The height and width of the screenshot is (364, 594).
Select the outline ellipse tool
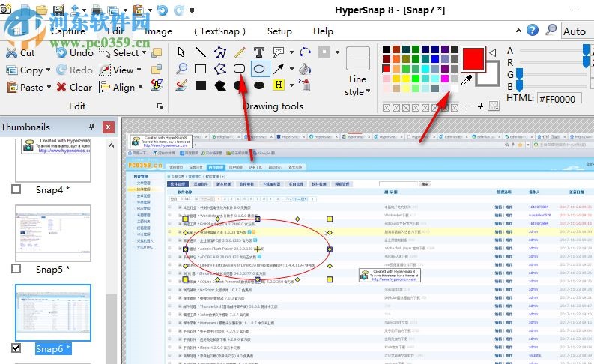(x=259, y=69)
